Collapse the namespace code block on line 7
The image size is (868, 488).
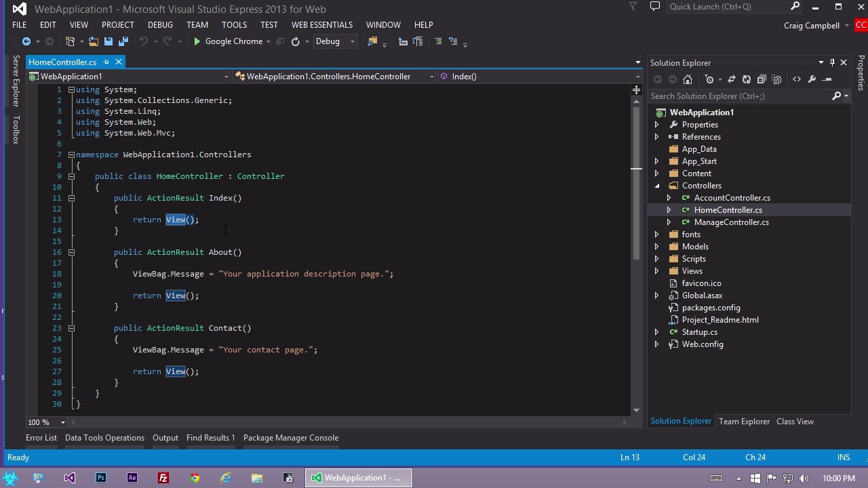(x=71, y=155)
